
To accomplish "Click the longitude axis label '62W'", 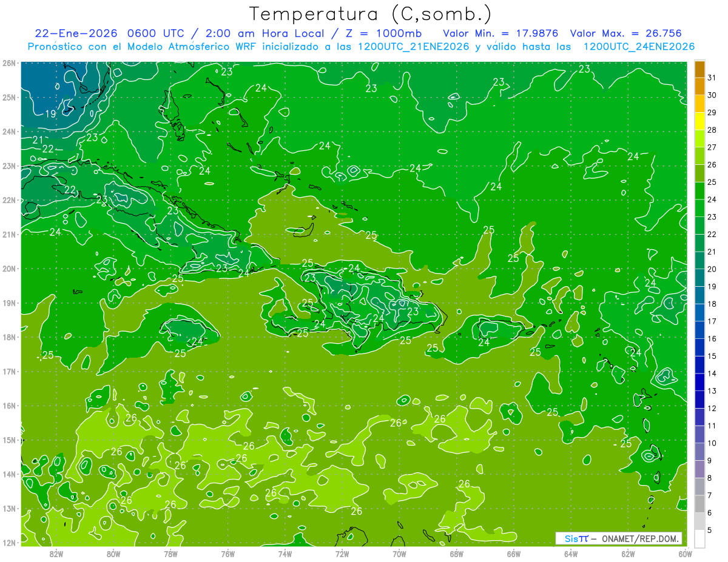I will pyautogui.click(x=629, y=554).
